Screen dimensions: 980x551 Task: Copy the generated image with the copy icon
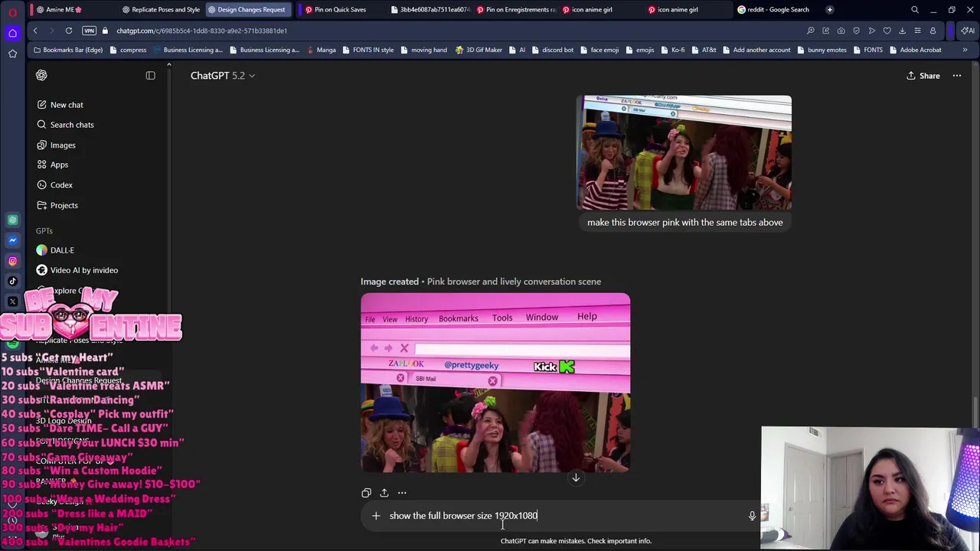(x=366, y=493)
